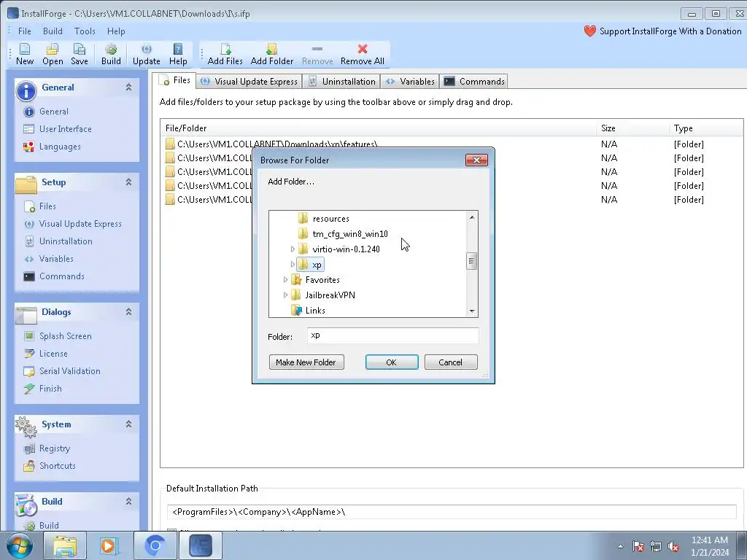Select the resources folder in tree

331,219
